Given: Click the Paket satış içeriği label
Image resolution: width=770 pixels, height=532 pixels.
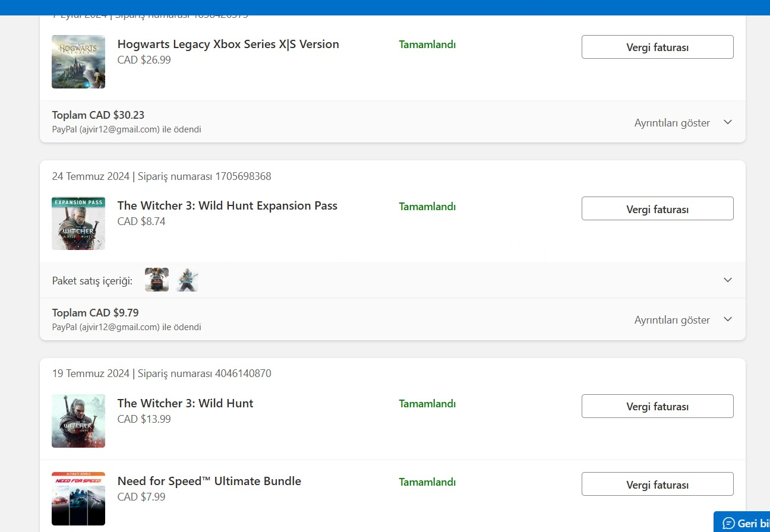Looking at the screenshot, I should [92, 280].
